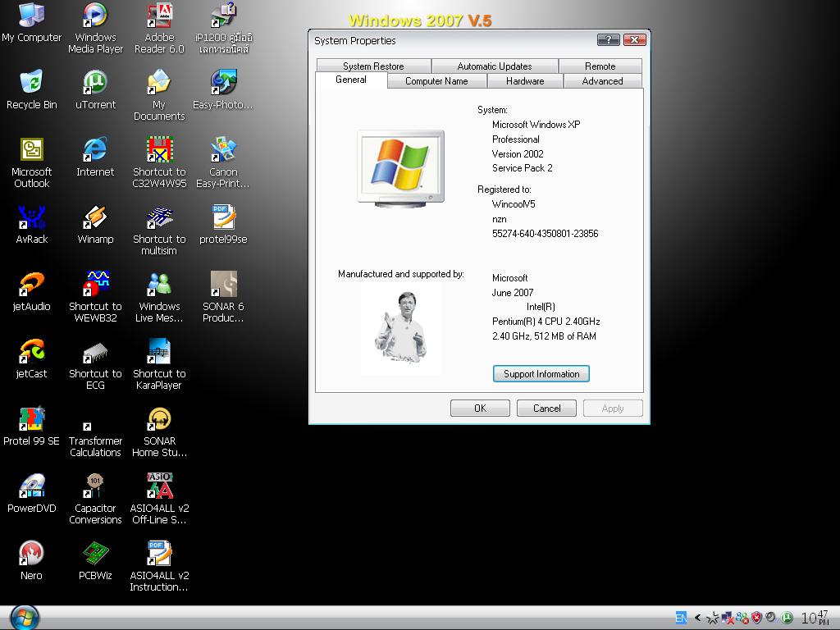The image size is (840, 630).
Task: Open the Remote tab
Action: 600,66
